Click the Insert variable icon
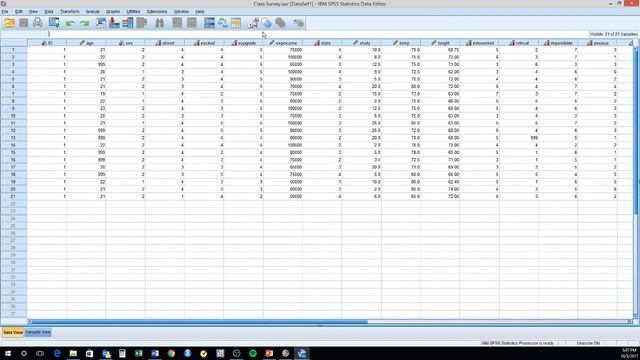The width and height of the screenshot is (640, 360). (191, 23)
